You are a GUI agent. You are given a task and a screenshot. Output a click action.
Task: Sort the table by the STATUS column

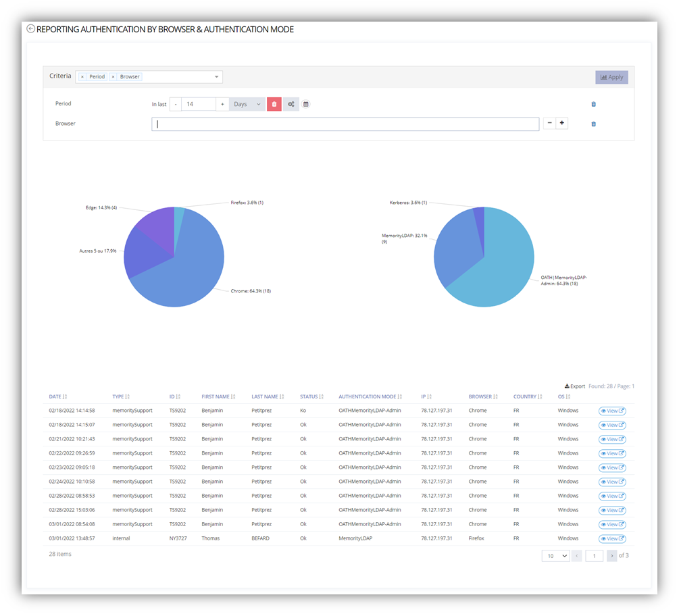[x=312, y=396]
